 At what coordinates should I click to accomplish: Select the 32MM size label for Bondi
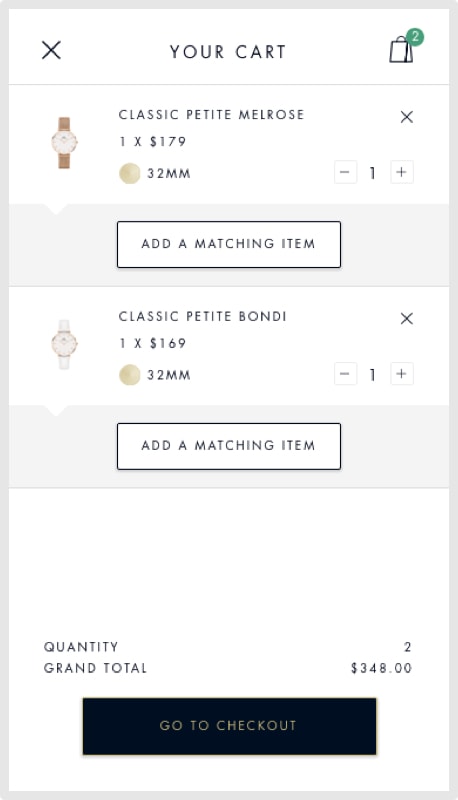coord(169,375)
